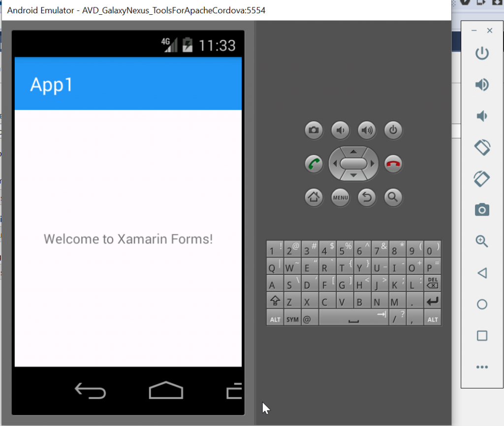This screenshot has width=504, height=426.
Task: Click the D-pad up arrow
Action: 353,152
